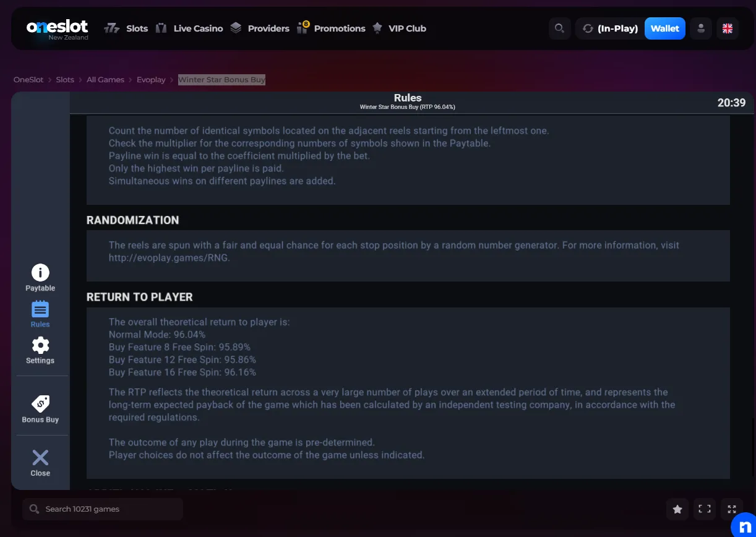Viewport: 756px width, 537px height.
Task: Focus the Search 10231 games field
Action: (x=103, y=509)
